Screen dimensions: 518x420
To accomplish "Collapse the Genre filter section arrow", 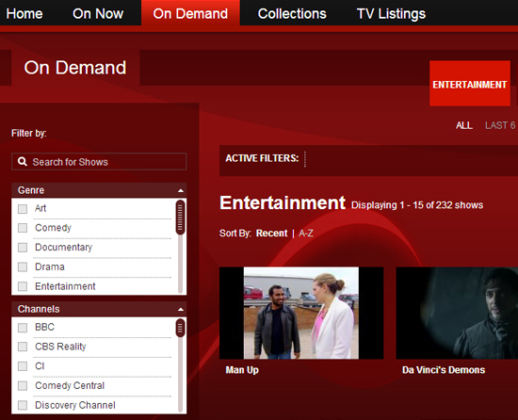I will [x=181, y=190].
